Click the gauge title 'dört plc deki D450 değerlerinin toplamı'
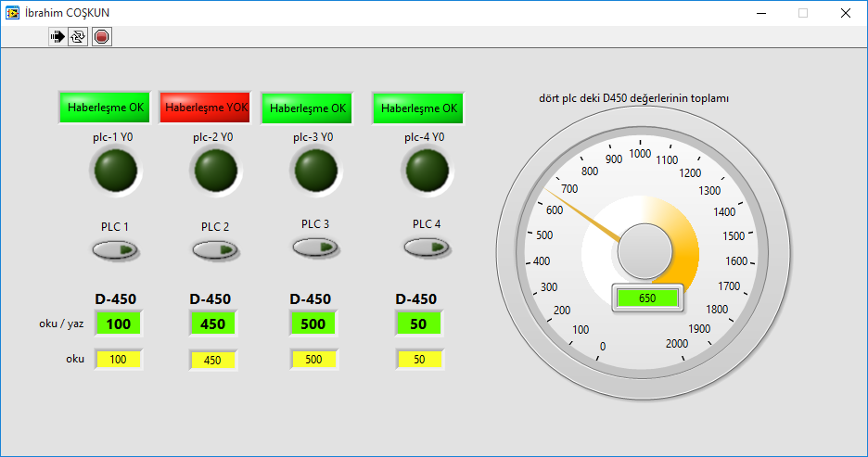 (633, 98)
